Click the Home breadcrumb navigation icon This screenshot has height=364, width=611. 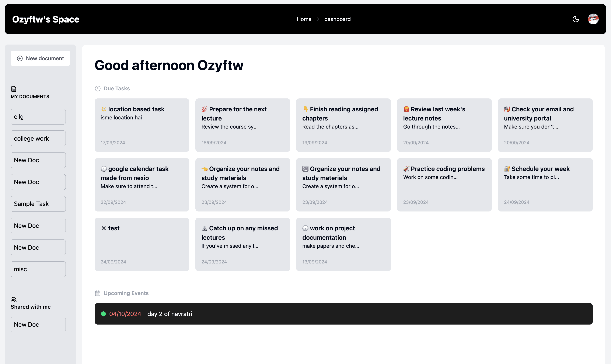point(304,19)
